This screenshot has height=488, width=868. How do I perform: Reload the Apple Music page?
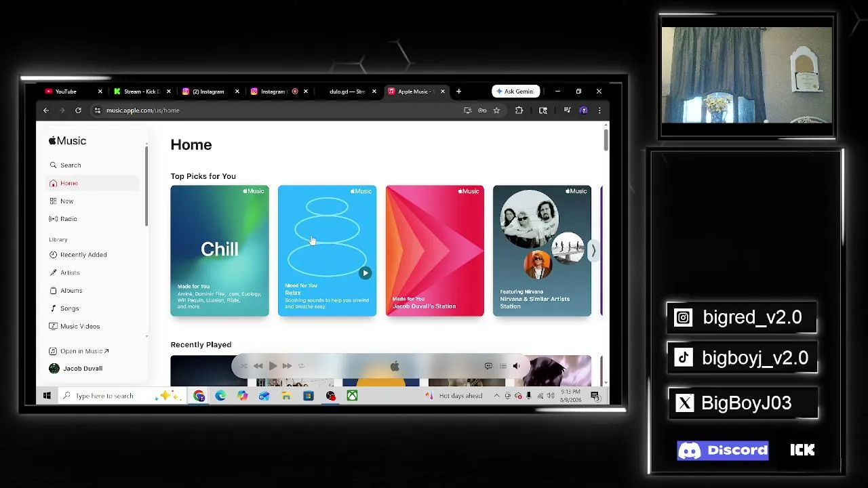click(x=78, y=110)
